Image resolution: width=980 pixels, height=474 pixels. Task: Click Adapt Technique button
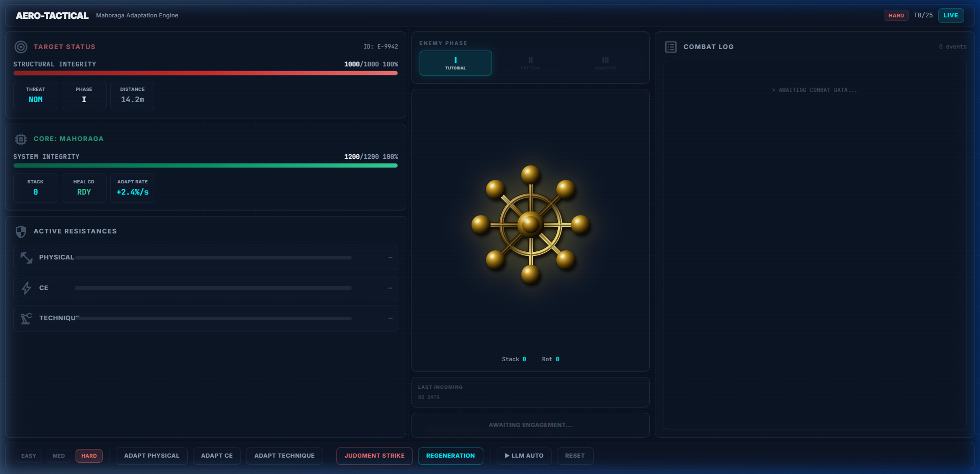click(x=284, y=456)
